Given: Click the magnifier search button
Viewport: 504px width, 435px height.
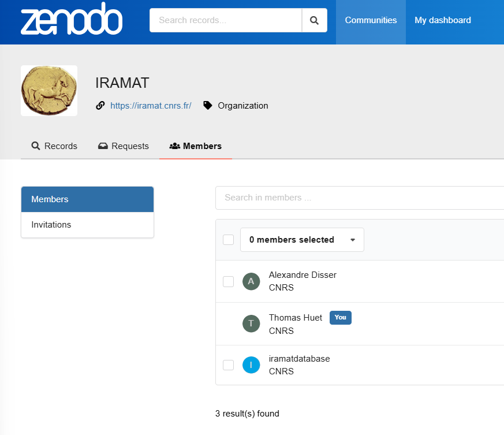Looking at the screenshot, I should pyautogui.click(x=315, y=20).
